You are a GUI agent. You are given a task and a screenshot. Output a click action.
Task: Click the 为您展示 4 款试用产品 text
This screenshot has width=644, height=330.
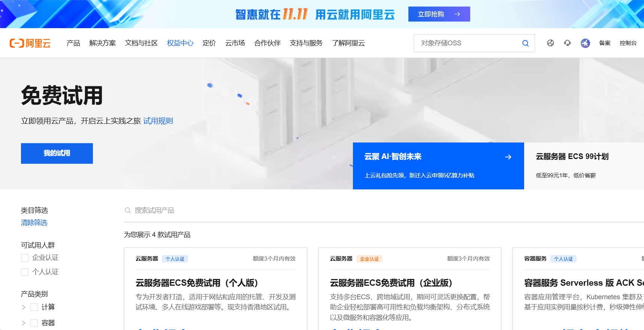pyautogui.click(x=157, y=235)
